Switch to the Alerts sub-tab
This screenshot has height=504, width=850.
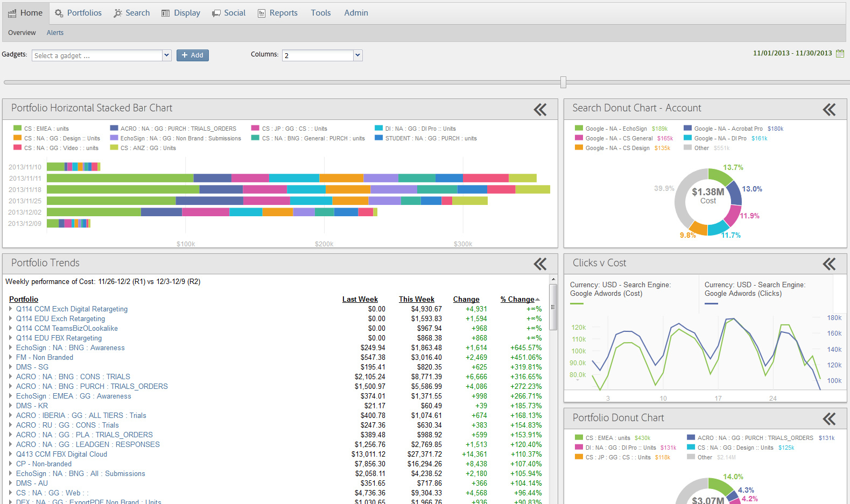point(55,33)
